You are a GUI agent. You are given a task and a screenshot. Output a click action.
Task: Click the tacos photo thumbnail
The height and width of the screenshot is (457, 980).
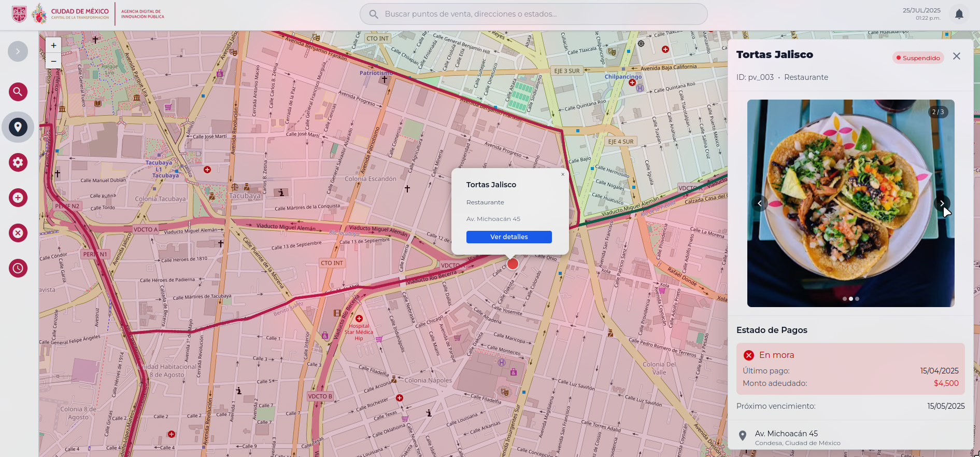coord(851,203)
